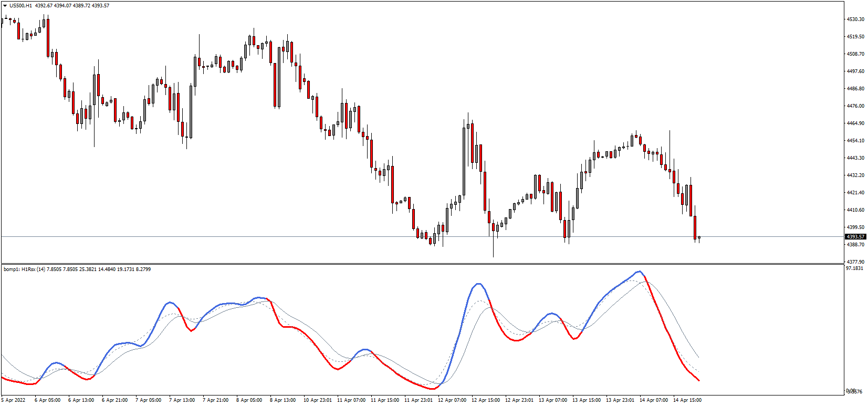Click the 7 Apr 21:00 time label
This screenshot has width=868, height=406.
point(215,400)
